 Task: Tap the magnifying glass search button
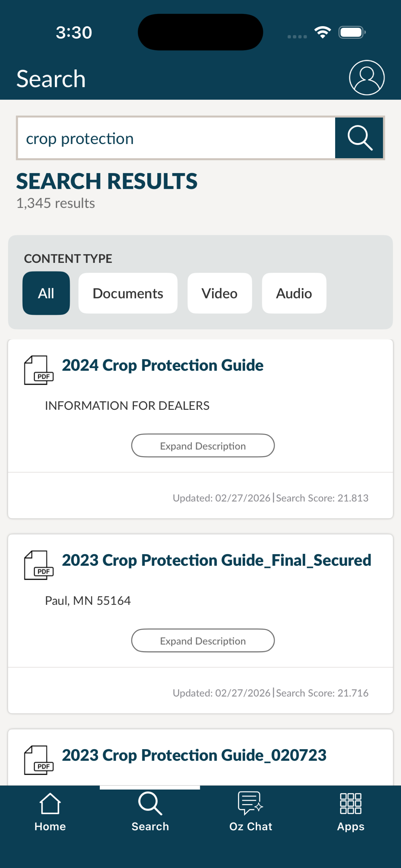coord(359,138)
